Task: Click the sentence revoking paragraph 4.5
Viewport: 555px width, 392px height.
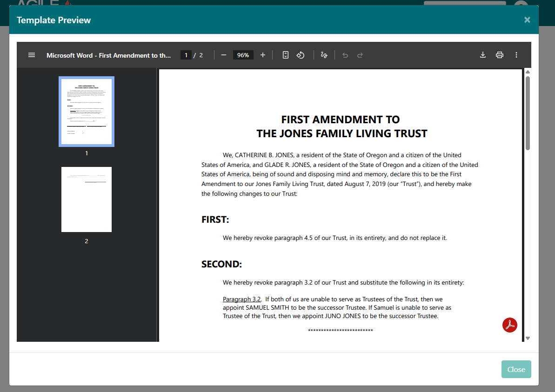Action: (335, 238)
